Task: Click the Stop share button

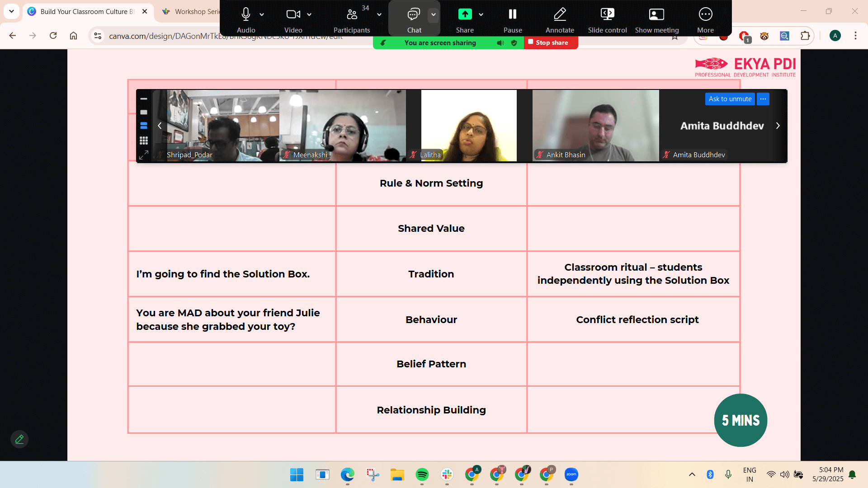Action: click(551, 42)
